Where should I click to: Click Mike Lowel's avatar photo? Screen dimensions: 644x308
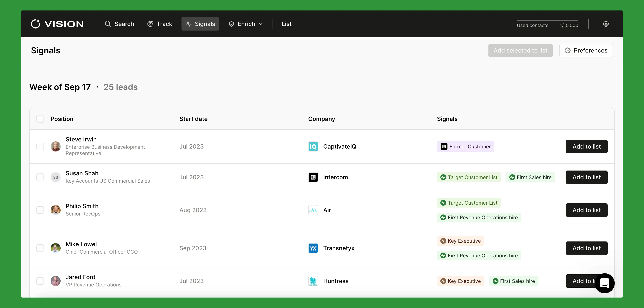[x=55, y=248]
